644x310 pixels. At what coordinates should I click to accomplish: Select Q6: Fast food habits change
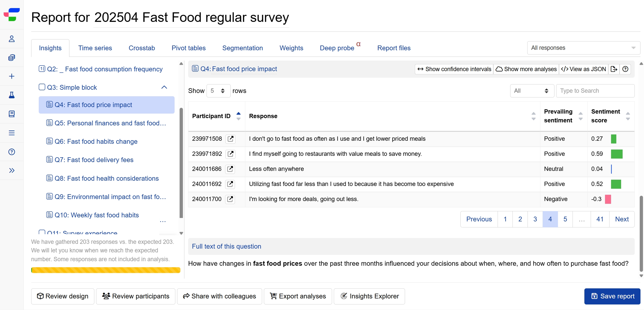tap(96, 142)
